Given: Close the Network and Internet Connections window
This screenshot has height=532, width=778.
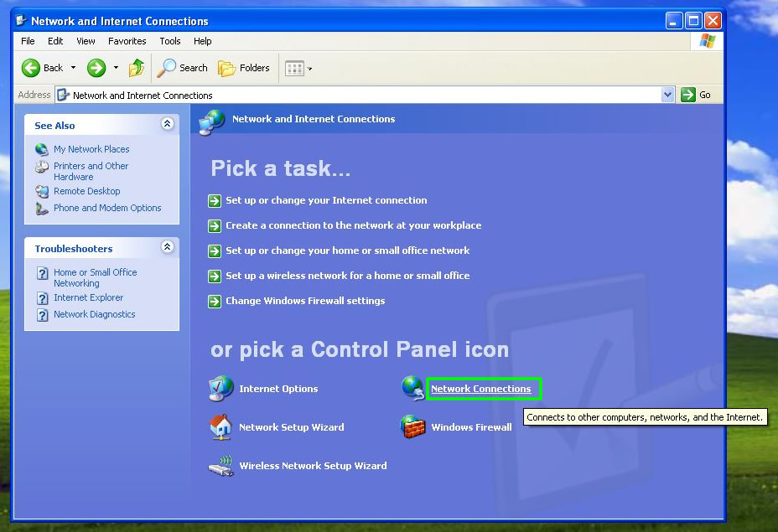Looking at the screenshot, I should (x=713, y=21).
